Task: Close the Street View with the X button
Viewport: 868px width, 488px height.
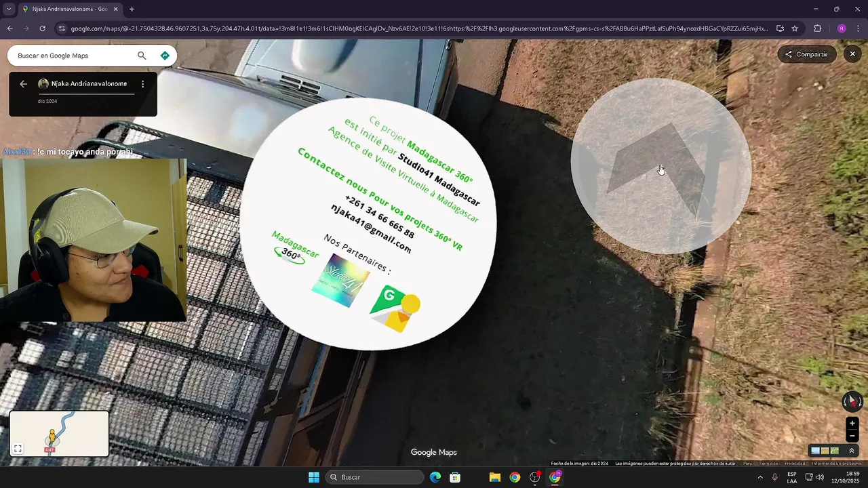Action: click(852, 54)
